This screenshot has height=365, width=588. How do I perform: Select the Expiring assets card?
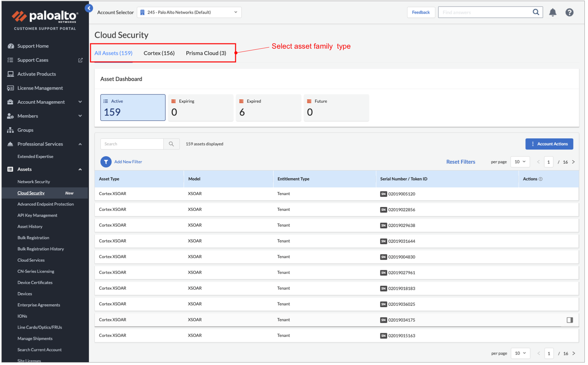click(200, 108)
